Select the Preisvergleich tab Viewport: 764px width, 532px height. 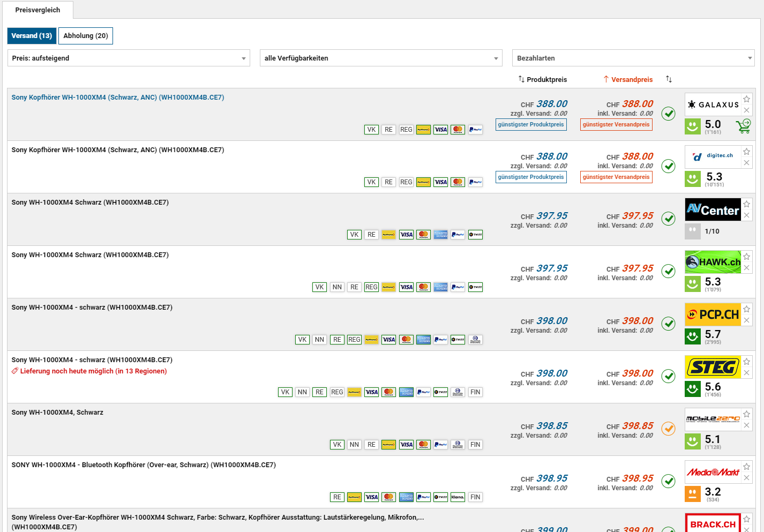[38, 10]
